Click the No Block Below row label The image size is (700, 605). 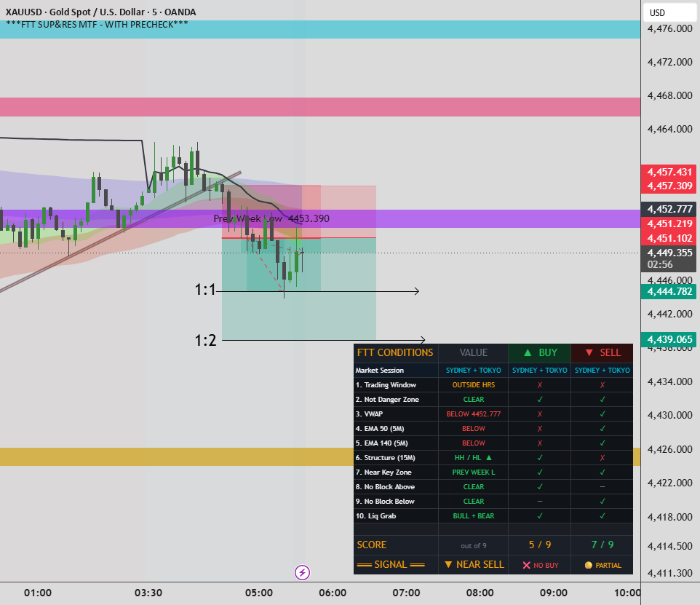point(385,502)
